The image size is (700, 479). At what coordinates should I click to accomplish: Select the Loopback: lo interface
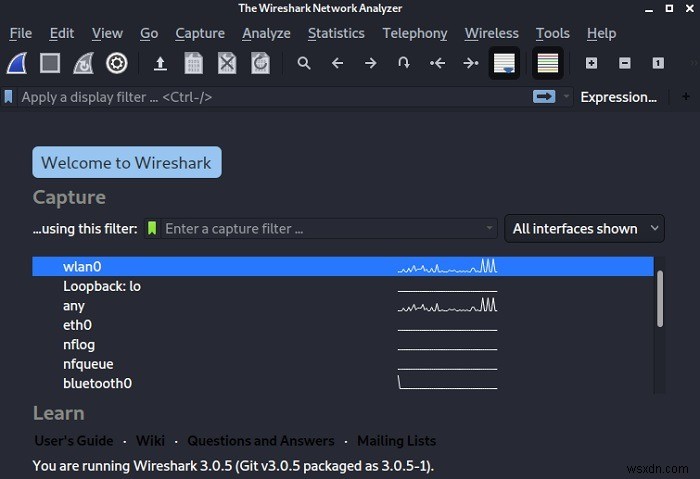pyautogui.click(x=343, y=286)
